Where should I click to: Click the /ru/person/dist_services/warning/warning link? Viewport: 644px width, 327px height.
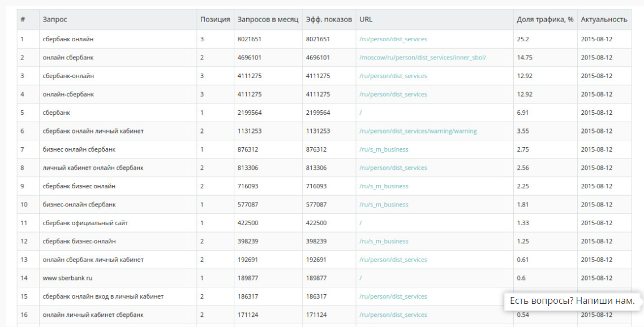(x=418, y=131)
